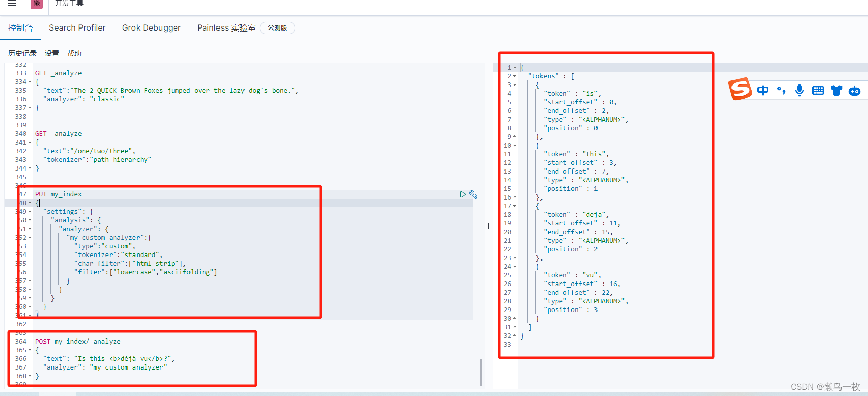Click the Sogou S logo icon
The height and width of the screenshot is (396, 868).
(740, 90)
